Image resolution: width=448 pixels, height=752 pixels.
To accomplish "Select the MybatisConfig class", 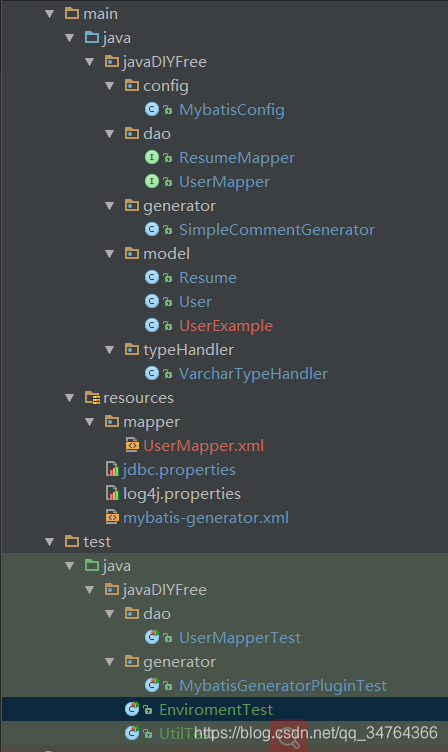I will [x=232, y=110].
